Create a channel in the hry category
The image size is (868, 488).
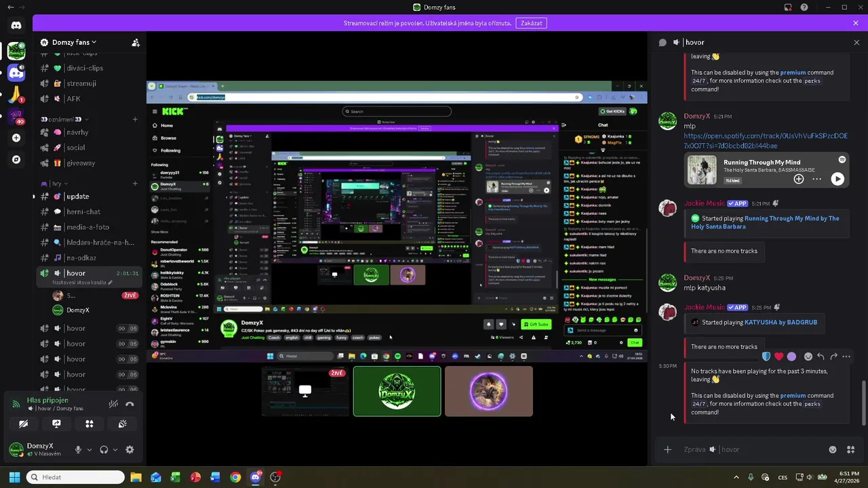point(135,184)
